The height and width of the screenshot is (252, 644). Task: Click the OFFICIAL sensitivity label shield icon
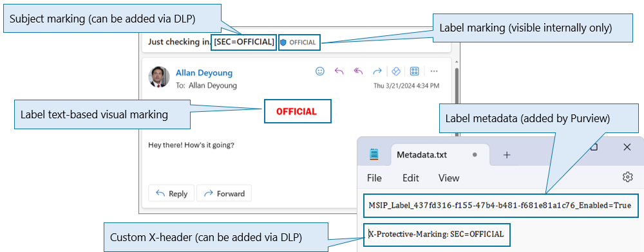click(x=283, y=42)
